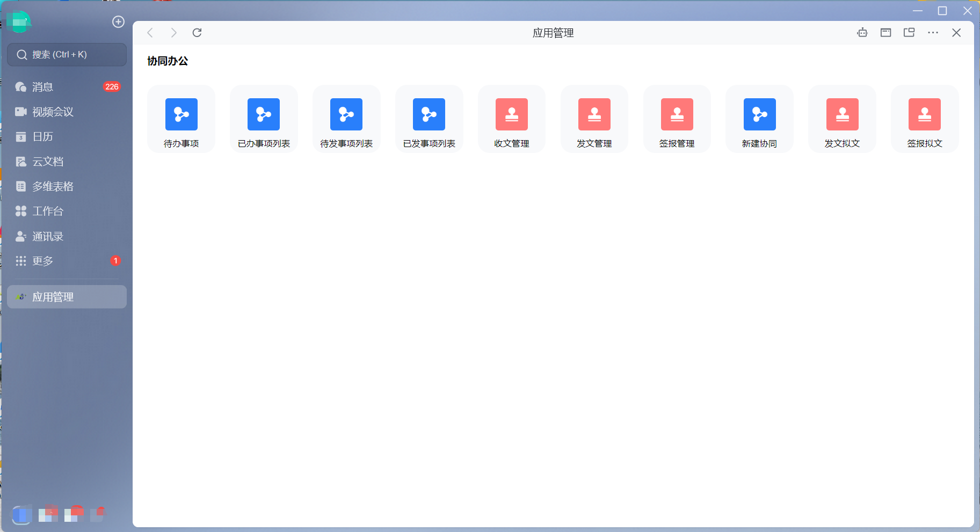Refresh the 应用管理 page

pos(197,33)
